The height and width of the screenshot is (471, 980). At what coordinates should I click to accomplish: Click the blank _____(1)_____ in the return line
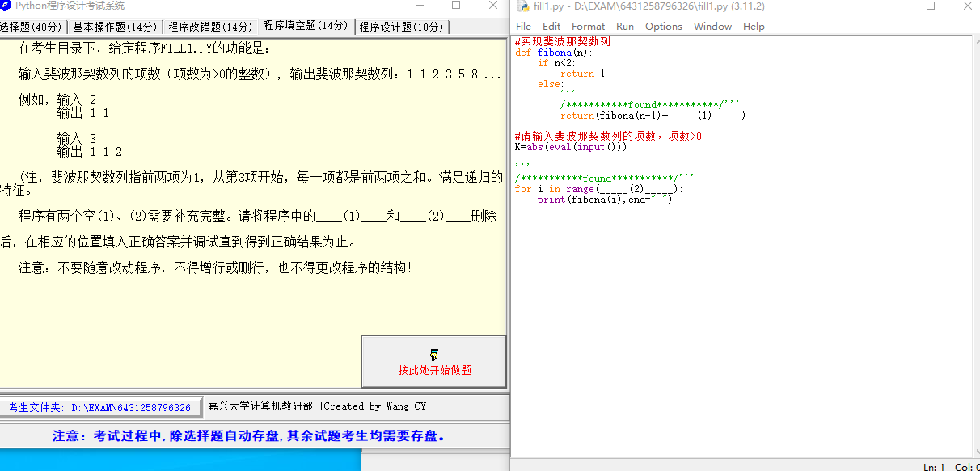(x=704, y=116)
